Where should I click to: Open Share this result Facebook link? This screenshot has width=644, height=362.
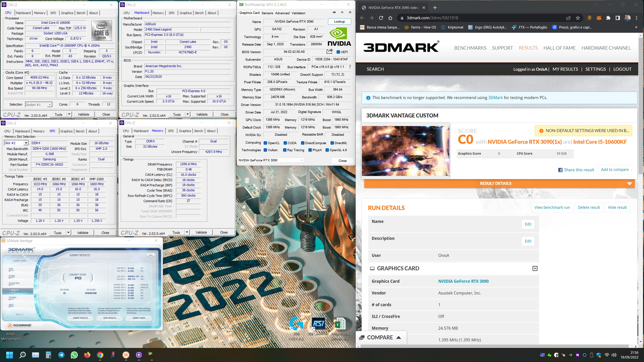[x=576, y=170]
